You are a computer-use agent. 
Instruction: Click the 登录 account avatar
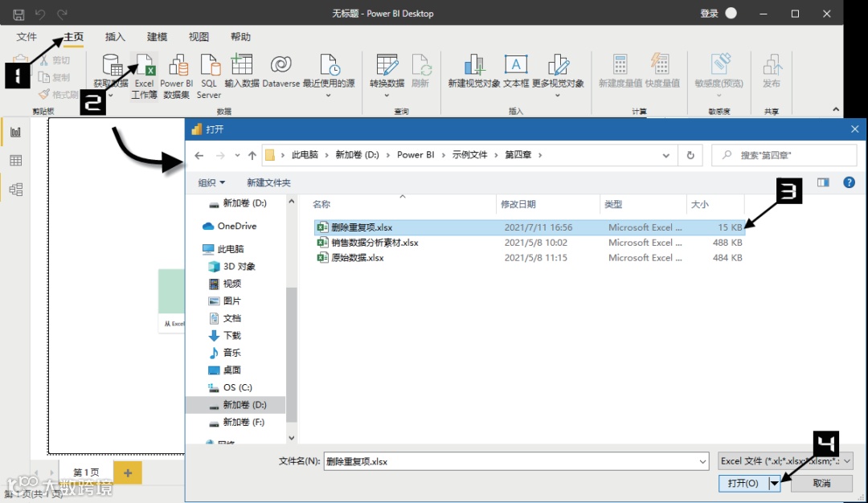pyautogui.click(x=731, y=14)
